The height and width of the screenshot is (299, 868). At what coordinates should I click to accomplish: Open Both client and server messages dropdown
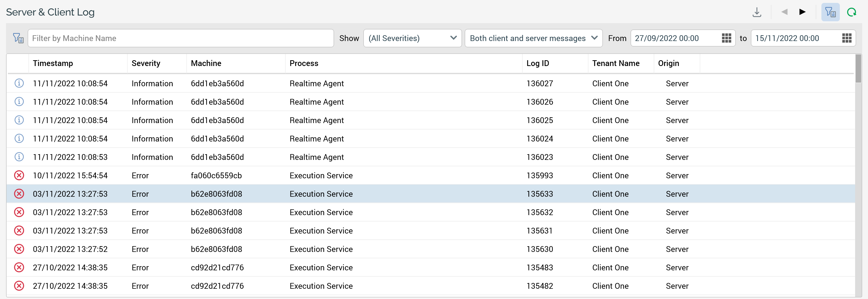click(533, 38)
